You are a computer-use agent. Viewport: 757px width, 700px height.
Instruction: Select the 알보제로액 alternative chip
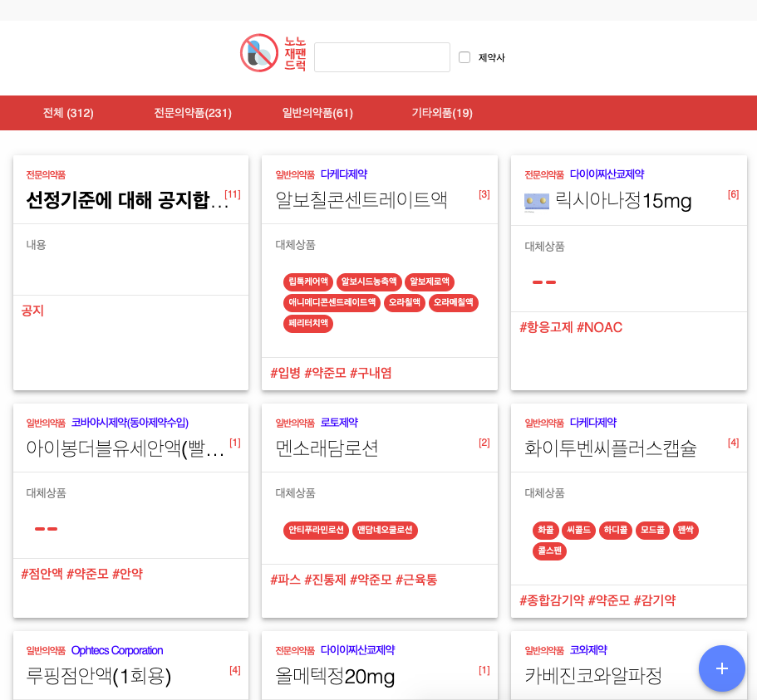[430, 281]
